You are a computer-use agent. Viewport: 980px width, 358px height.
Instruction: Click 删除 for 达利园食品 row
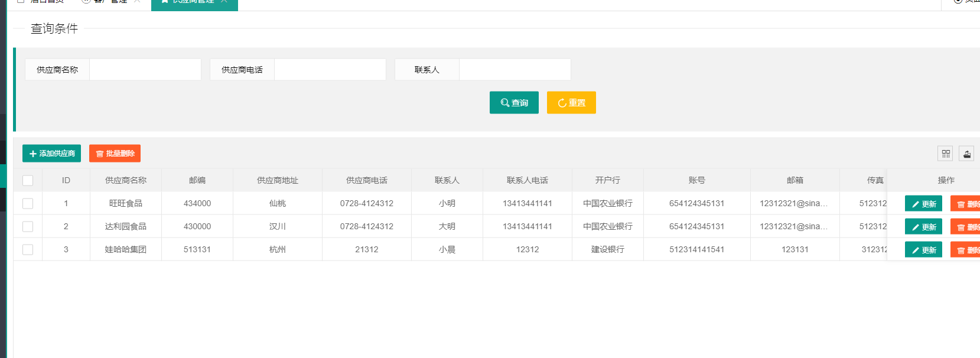pos(965,227)
